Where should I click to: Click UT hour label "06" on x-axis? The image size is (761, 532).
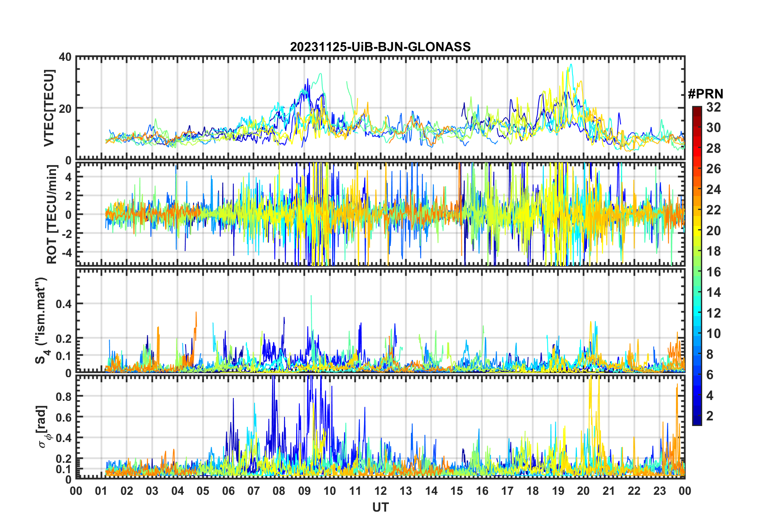point(228,491)
